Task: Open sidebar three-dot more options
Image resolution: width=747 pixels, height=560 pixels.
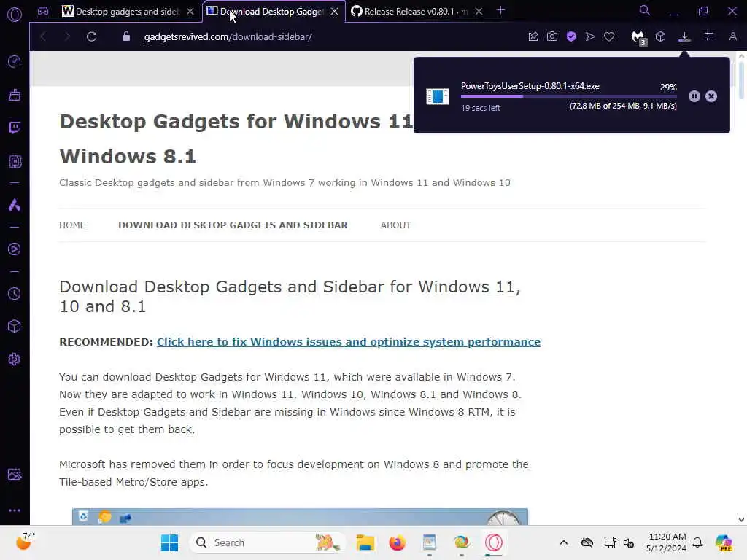Action: point(15,510)
